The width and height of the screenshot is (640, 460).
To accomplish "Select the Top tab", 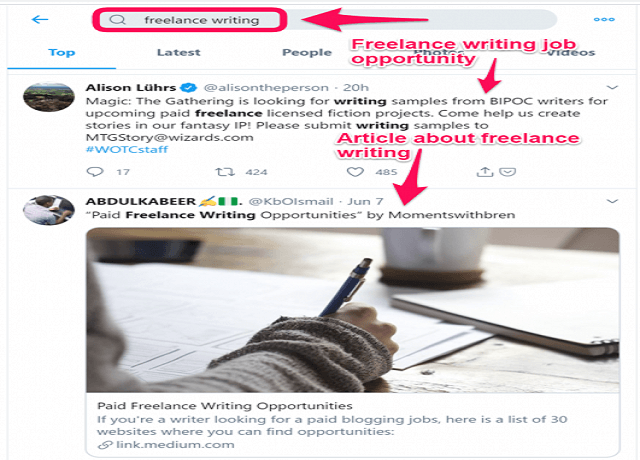I will coord(62,52).
